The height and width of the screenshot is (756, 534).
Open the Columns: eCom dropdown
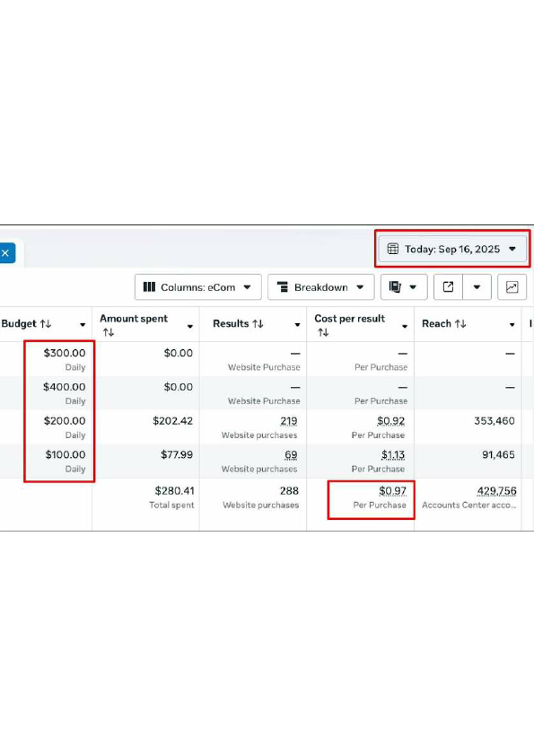[x=198, y=287]
